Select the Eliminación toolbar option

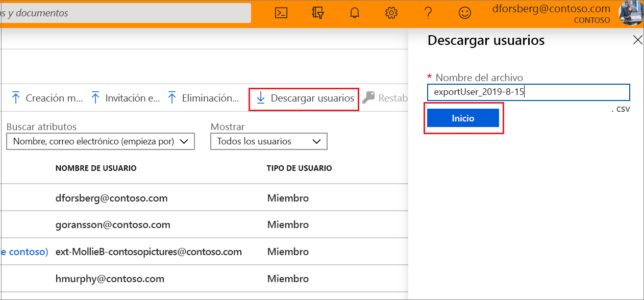[x=203, y=97]
